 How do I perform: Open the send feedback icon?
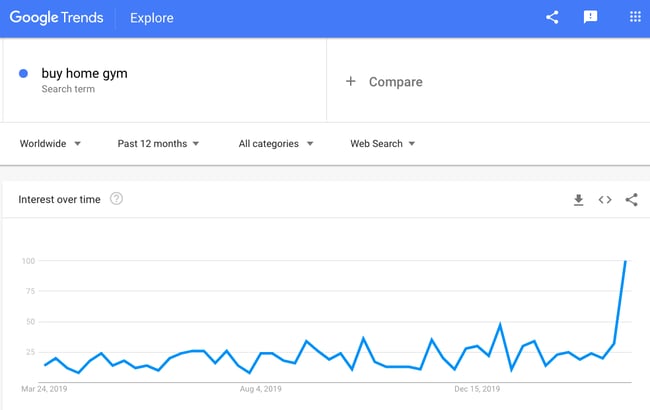(590, 17)
